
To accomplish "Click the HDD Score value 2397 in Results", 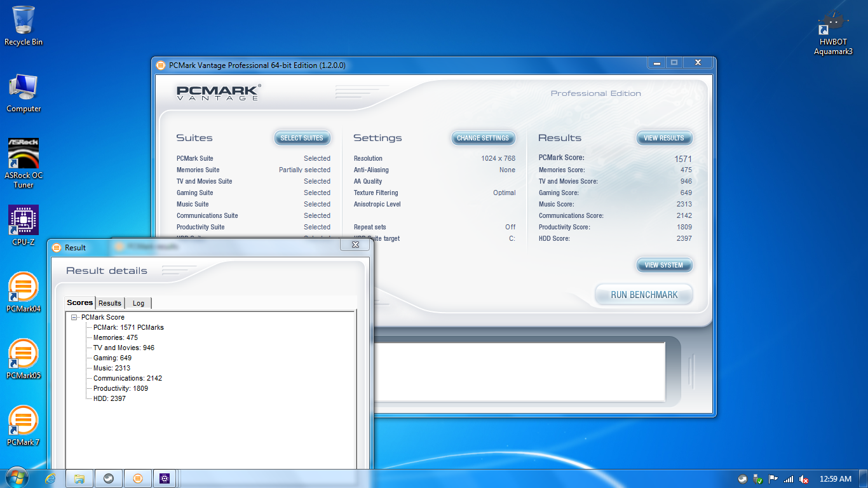I will point(684,238).
